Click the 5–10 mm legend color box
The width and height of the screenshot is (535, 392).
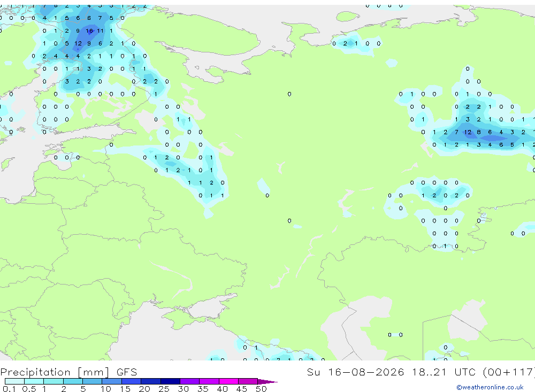[93, 381]
